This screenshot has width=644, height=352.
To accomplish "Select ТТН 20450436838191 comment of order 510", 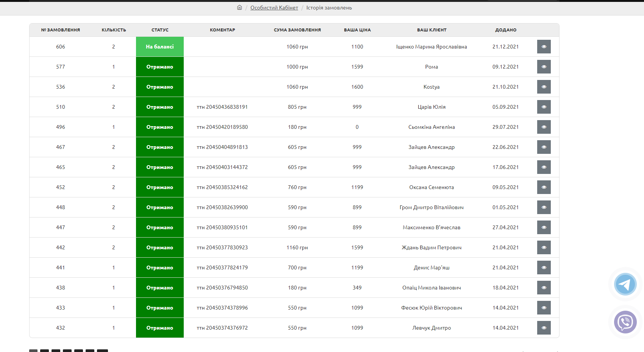I will point(222,107).
